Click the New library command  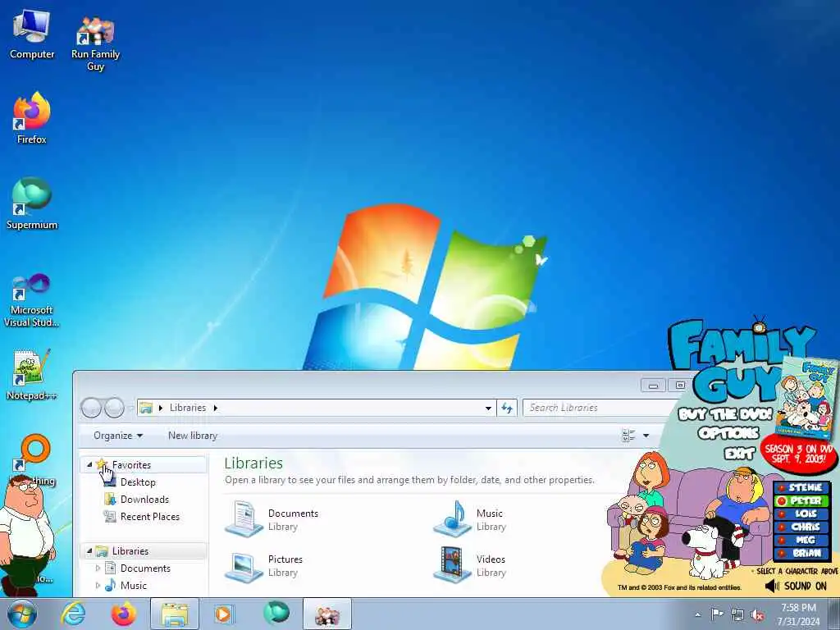point(193,436)
